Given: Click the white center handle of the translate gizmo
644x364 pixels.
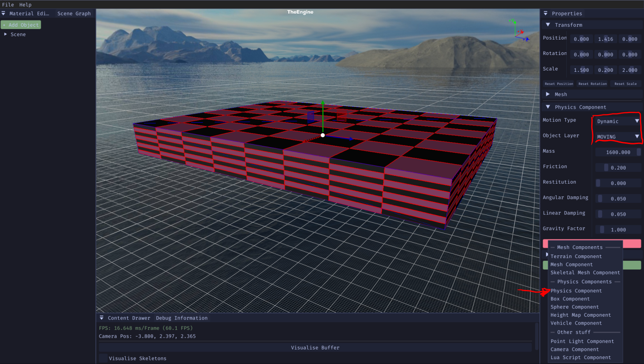Looking at the screenshot, I should tap(322, 135).
